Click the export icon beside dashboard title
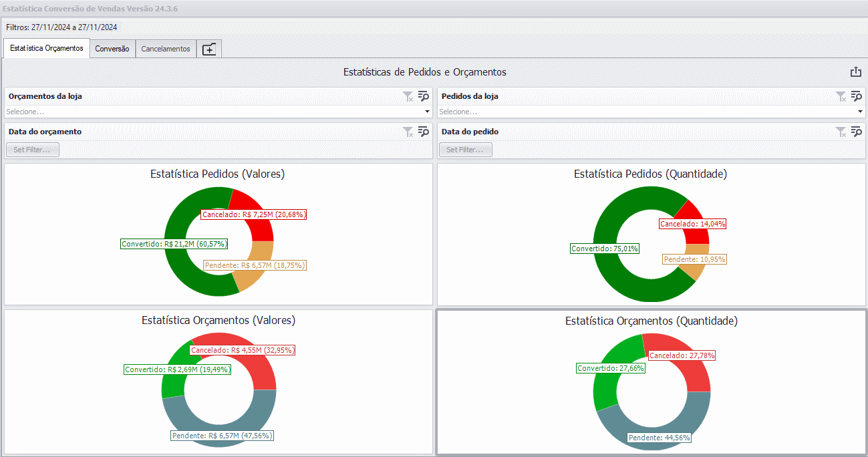Screen dimensions: 868x457 (855, 72)
